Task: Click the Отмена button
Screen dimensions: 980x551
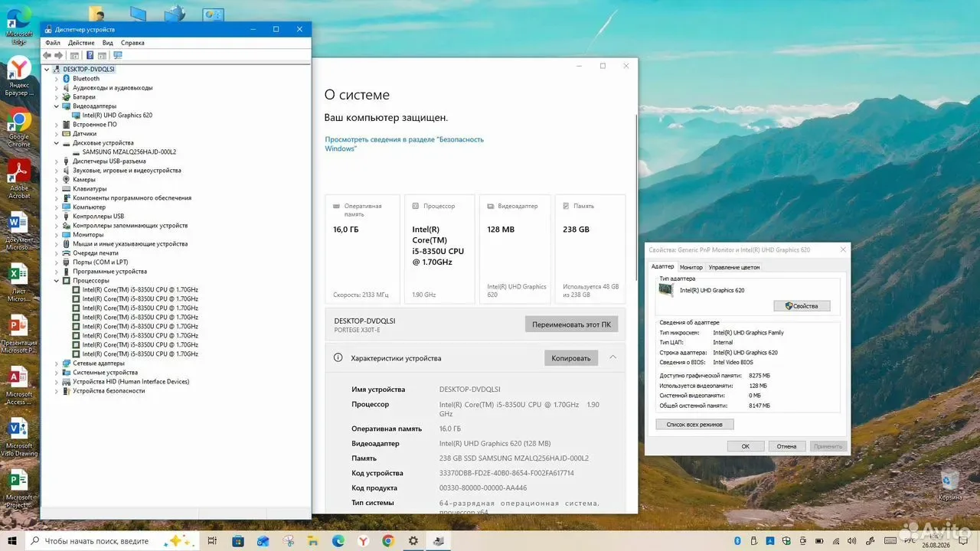Action: pyautogui.click(x=787, y=446)
